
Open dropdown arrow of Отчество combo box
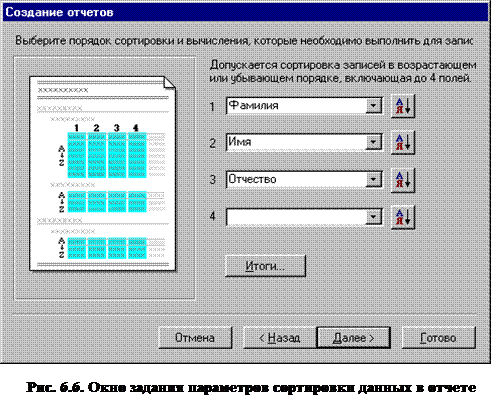tap(373, 180)
